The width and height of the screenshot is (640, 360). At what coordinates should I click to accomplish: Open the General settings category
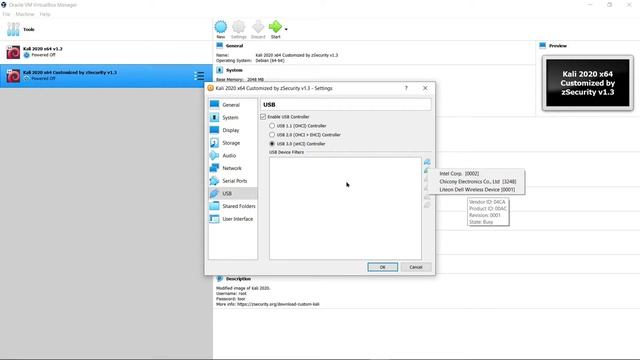pos(233,105)
